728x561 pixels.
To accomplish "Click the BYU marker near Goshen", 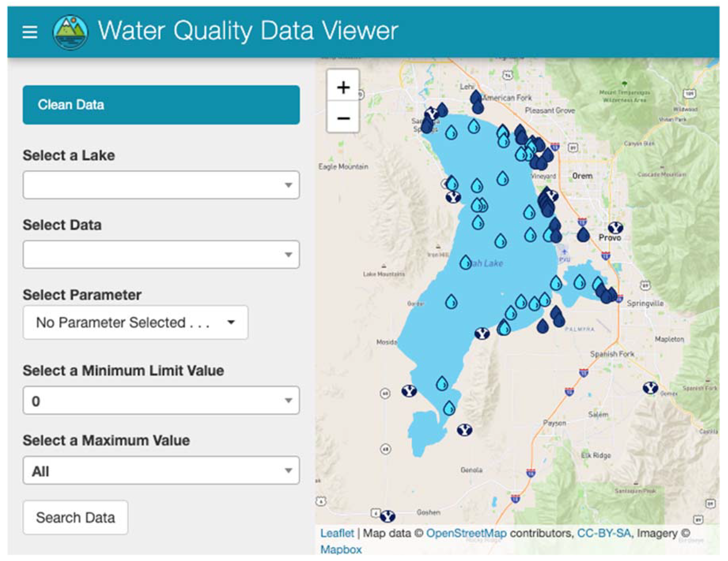I will [387, 516].
